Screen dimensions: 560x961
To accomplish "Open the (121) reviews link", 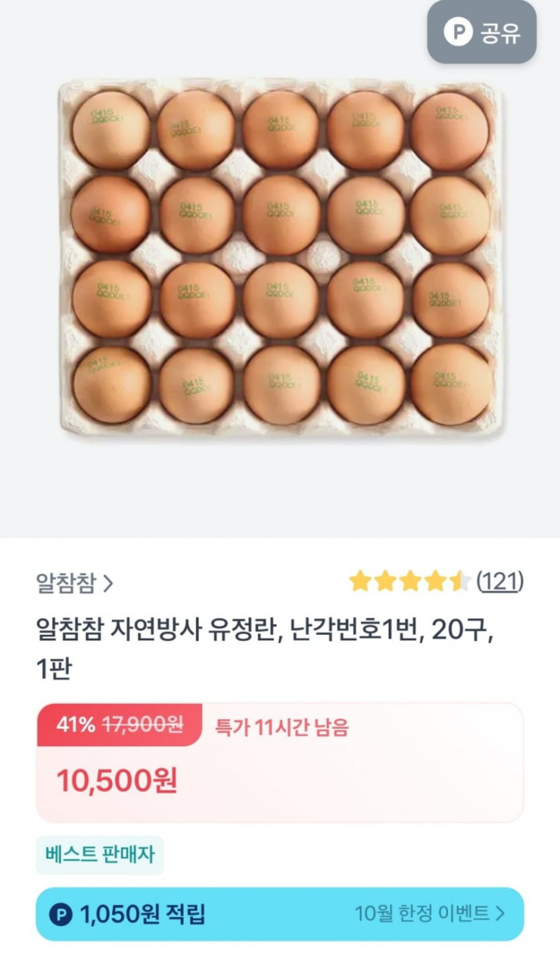I will click(500, 581).
